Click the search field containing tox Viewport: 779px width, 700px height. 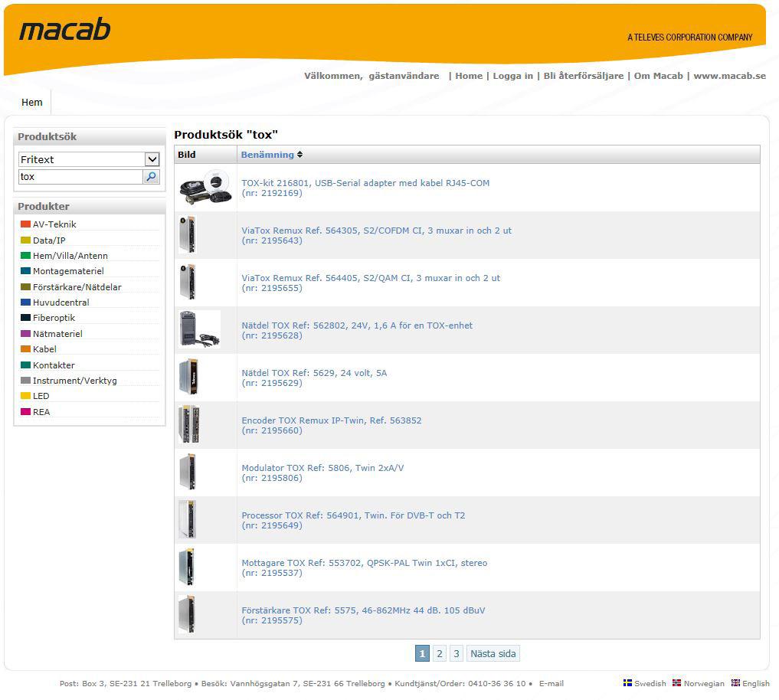tap(80, 177)
